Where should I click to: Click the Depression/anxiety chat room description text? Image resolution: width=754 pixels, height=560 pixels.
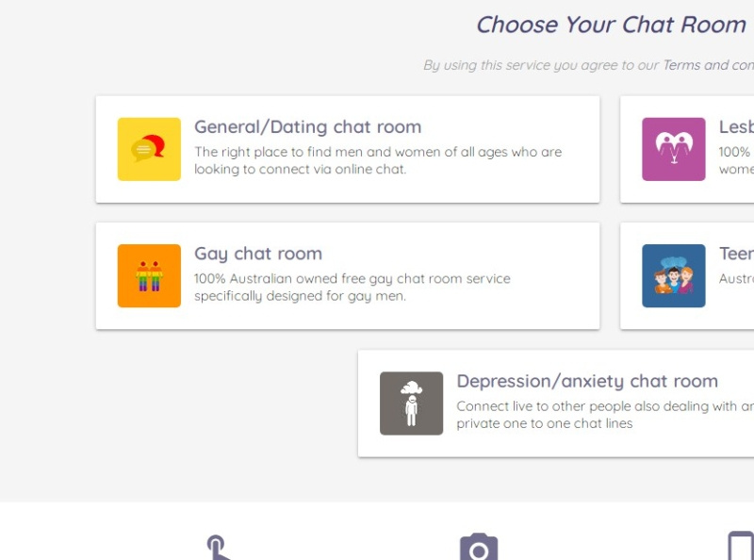coord(603,415)
